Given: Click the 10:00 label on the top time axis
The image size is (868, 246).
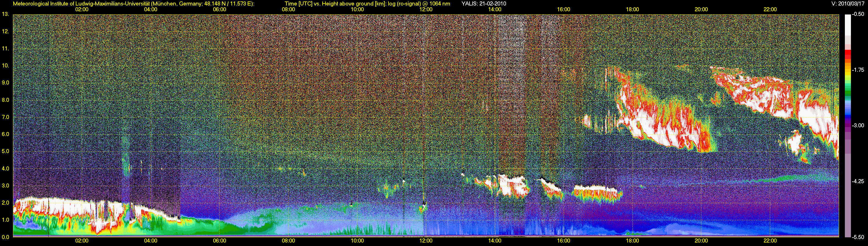Looking at the screenshot, I should tap(357, 10).
